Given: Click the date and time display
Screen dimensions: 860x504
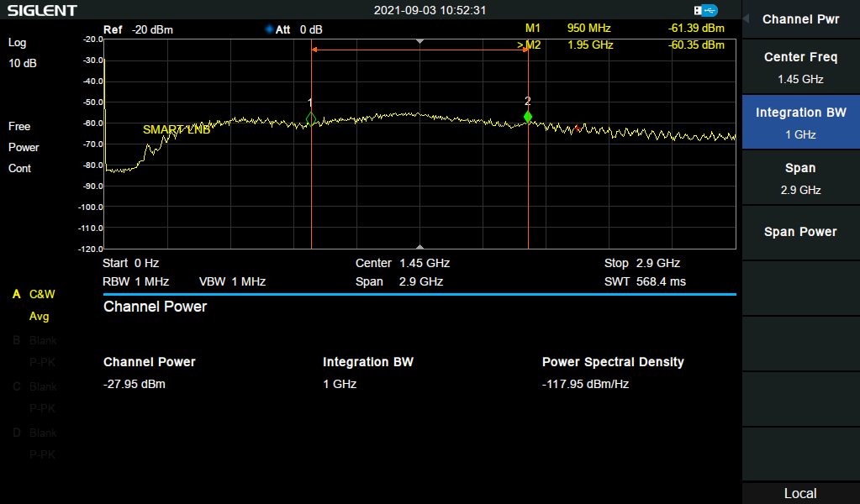Looking at the screenshot, I should coord(430,10).
